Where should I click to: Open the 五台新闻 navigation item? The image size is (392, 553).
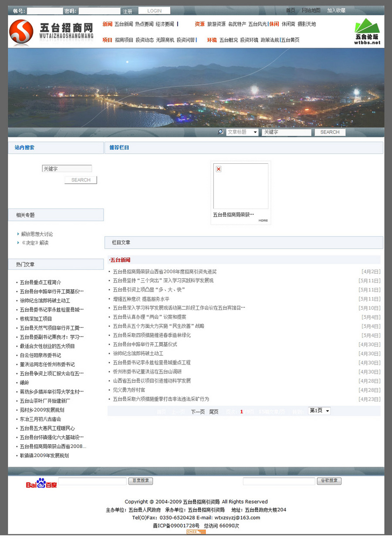[x=124, y=24]
